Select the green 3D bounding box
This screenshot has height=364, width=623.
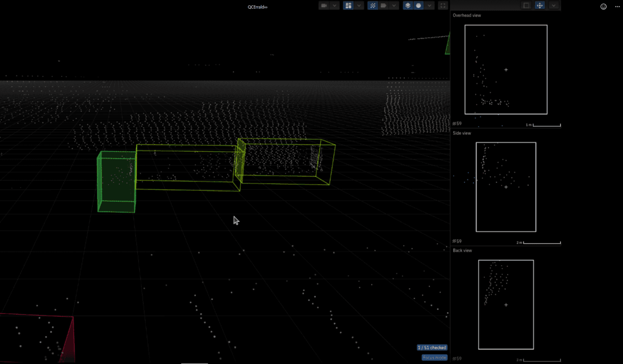pyautogui.click(x=116, y=181)
